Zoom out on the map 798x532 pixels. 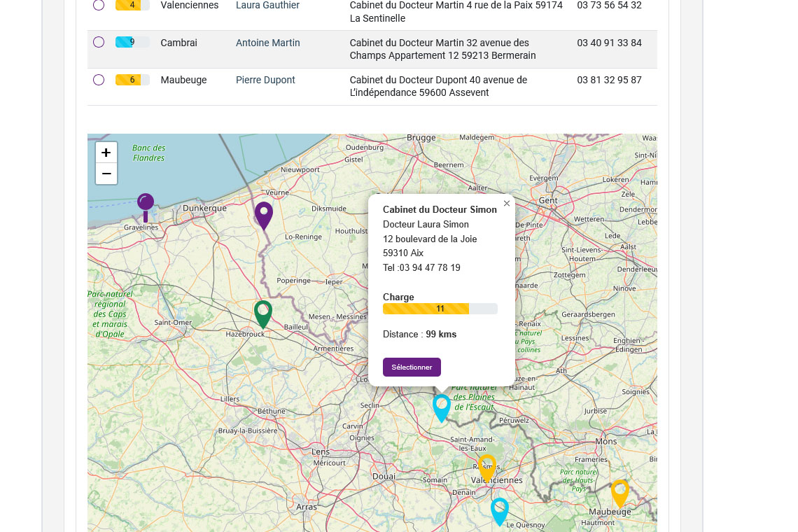tap(106, 174)
